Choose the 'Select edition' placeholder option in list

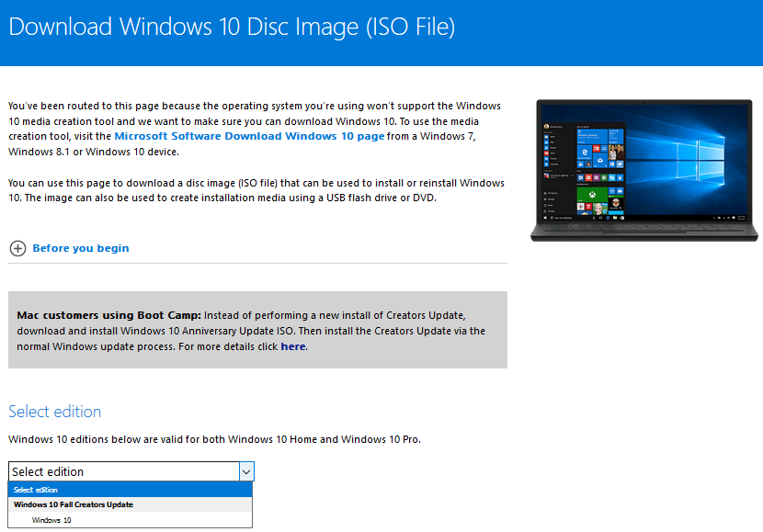click(131, 490)
